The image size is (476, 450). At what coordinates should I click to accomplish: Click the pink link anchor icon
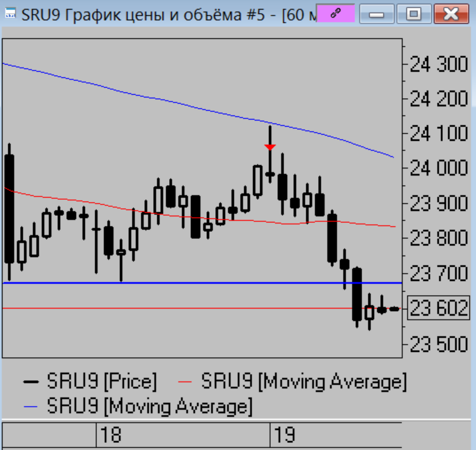coord(335,13)
